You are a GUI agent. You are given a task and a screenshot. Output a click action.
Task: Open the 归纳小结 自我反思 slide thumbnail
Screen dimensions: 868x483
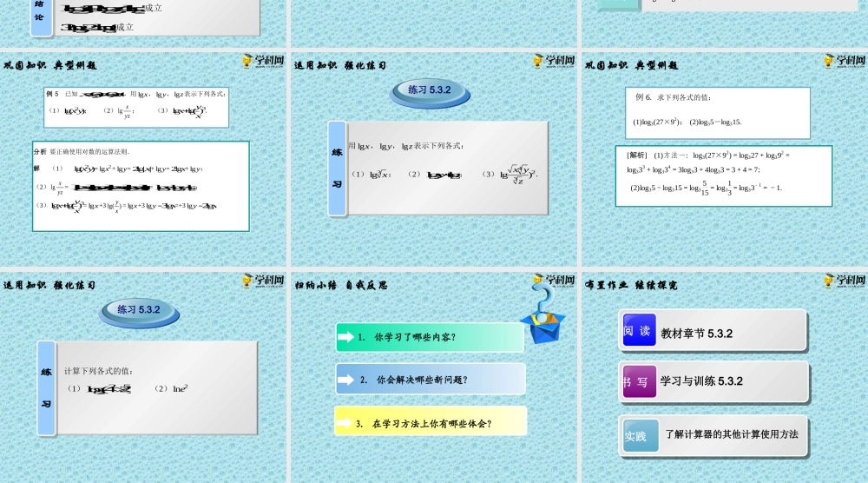pyautogui.click(x=434, y=378)
